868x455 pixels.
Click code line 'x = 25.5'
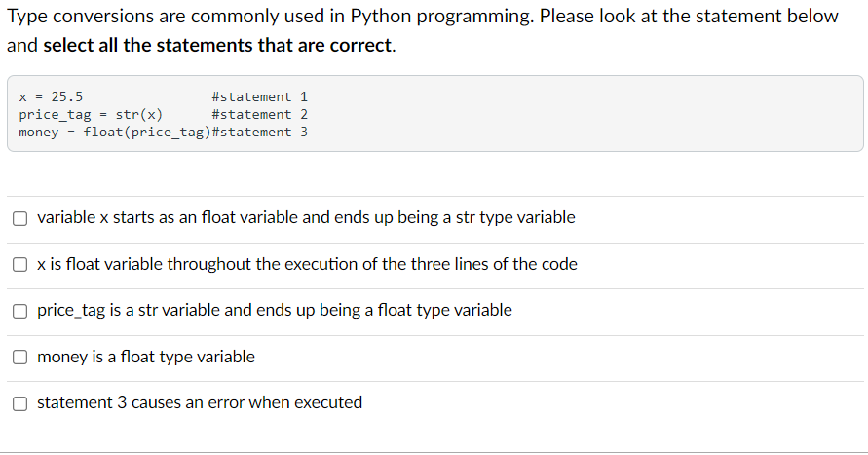51,96
